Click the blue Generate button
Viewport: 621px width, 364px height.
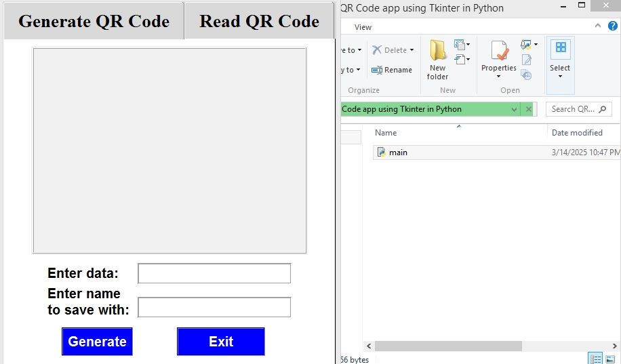tap(97, 342)
